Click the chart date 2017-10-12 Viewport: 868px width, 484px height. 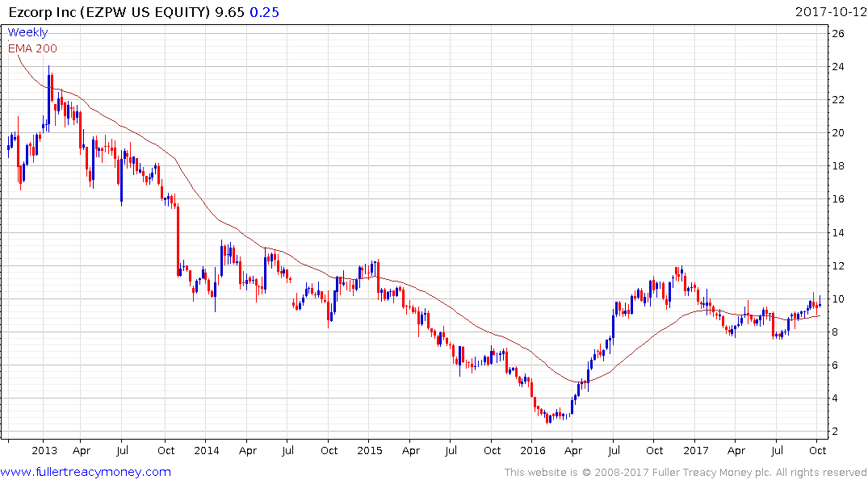(831, 12)
